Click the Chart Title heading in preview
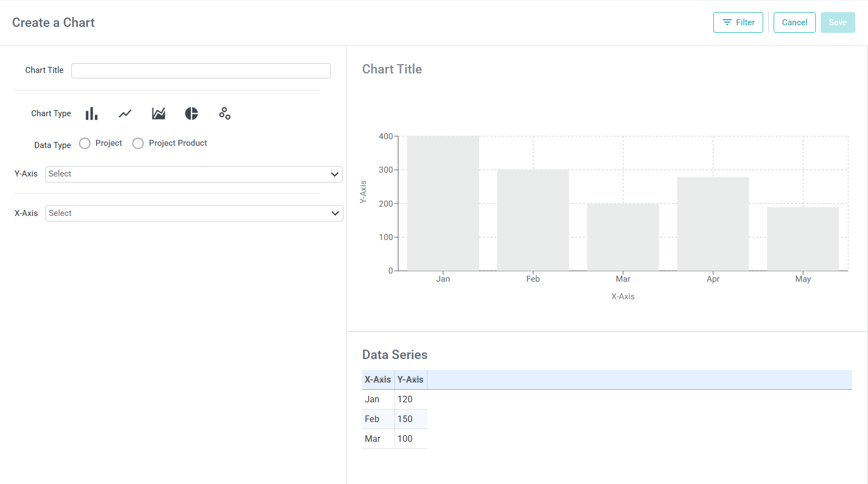The image size is (868, 484). click(392, 69)
